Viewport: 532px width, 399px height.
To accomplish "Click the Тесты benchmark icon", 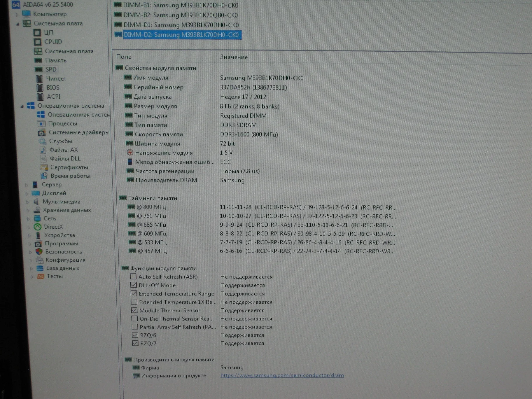I will tap(41, 276).
